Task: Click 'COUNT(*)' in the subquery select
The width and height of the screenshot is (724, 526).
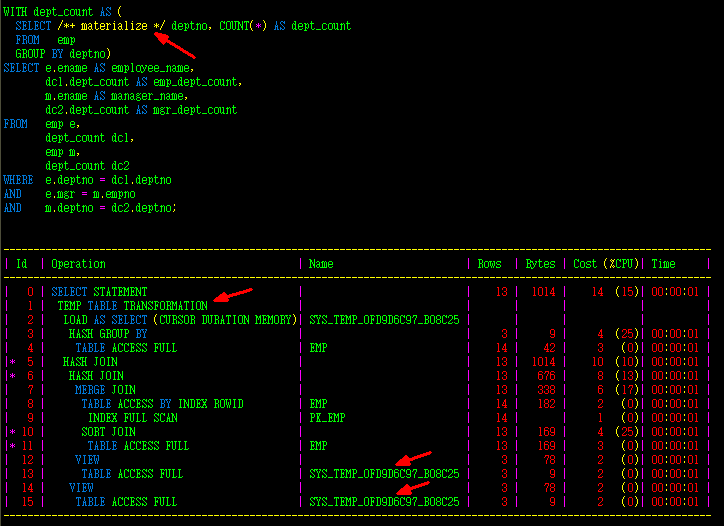Action: (x=243, y=26)
